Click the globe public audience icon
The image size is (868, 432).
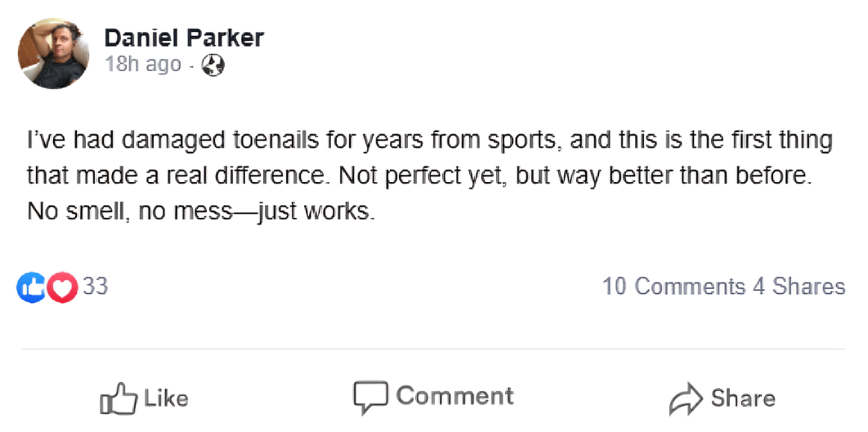click(x=213, y=65)
